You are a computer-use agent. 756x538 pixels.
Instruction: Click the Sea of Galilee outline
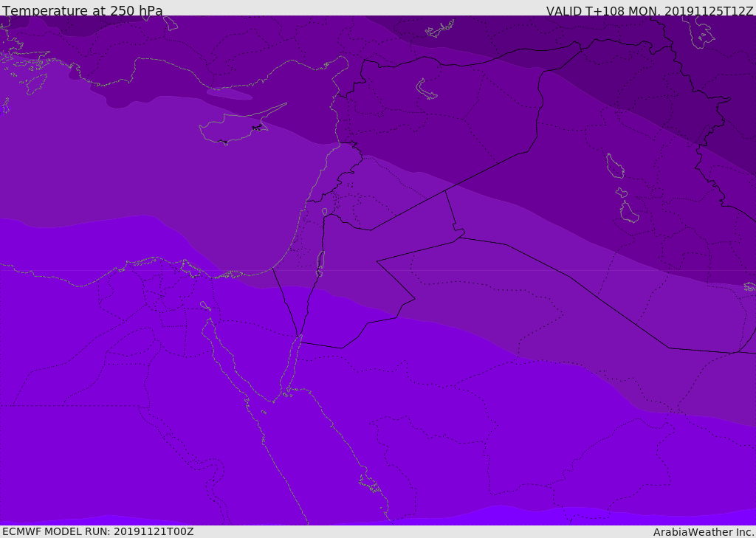(324, 212)
